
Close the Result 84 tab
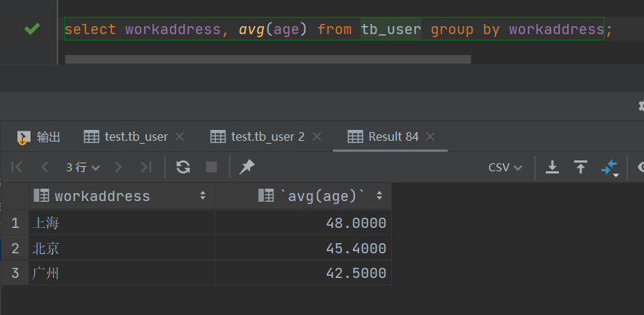pyautogui.click(x=430, y=136)
